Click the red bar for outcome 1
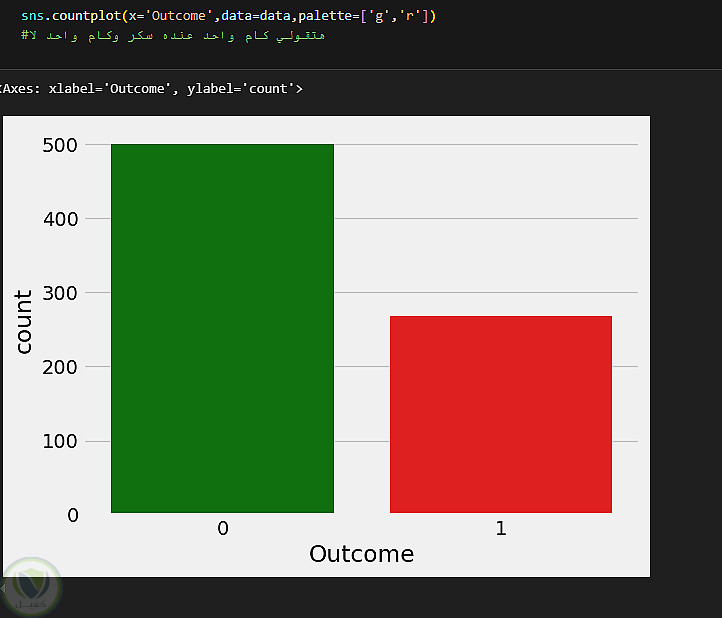This screenshot has width=722, height=618. click(x=500, y=414)
